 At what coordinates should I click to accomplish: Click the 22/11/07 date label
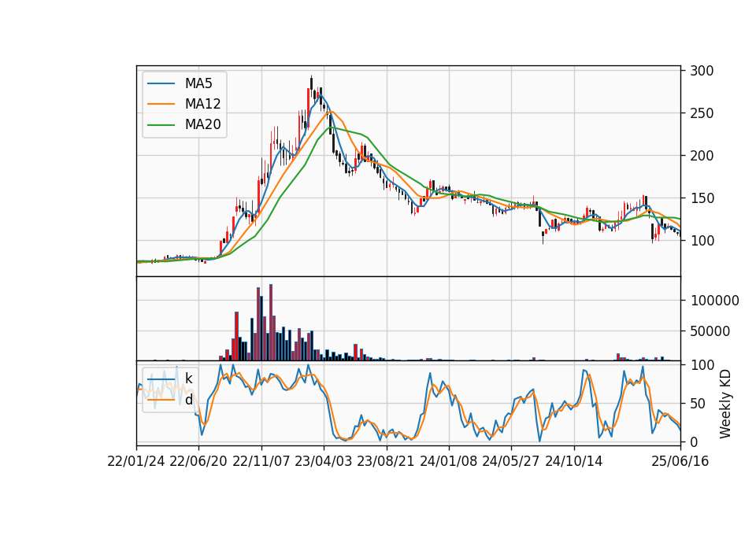(261, 461)
